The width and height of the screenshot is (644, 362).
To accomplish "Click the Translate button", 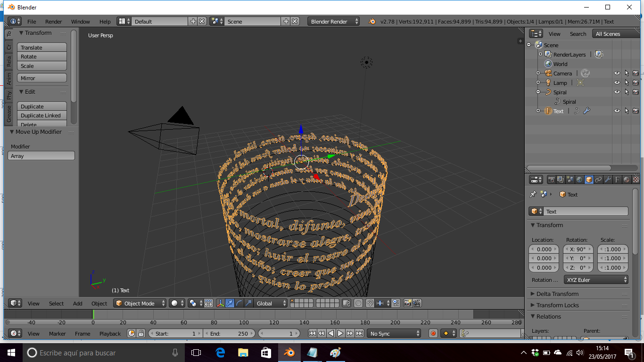I will tap(42, 47).
